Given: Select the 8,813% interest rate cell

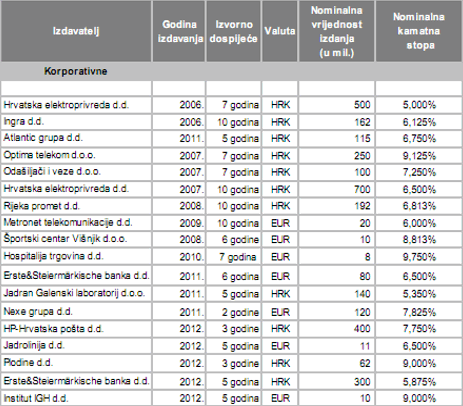Looking at the screenshot, I should point(419,240).
